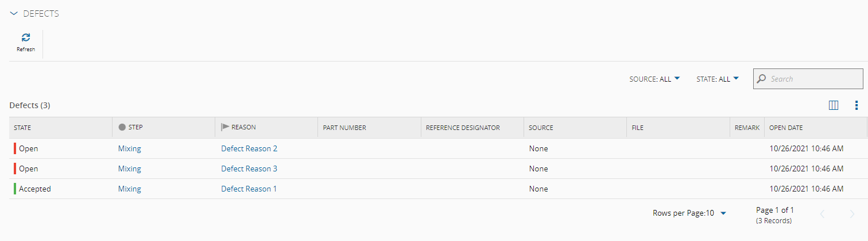Click the flag icon in Reason header
This screenshot has width=868, height=241.
point(225,127)
